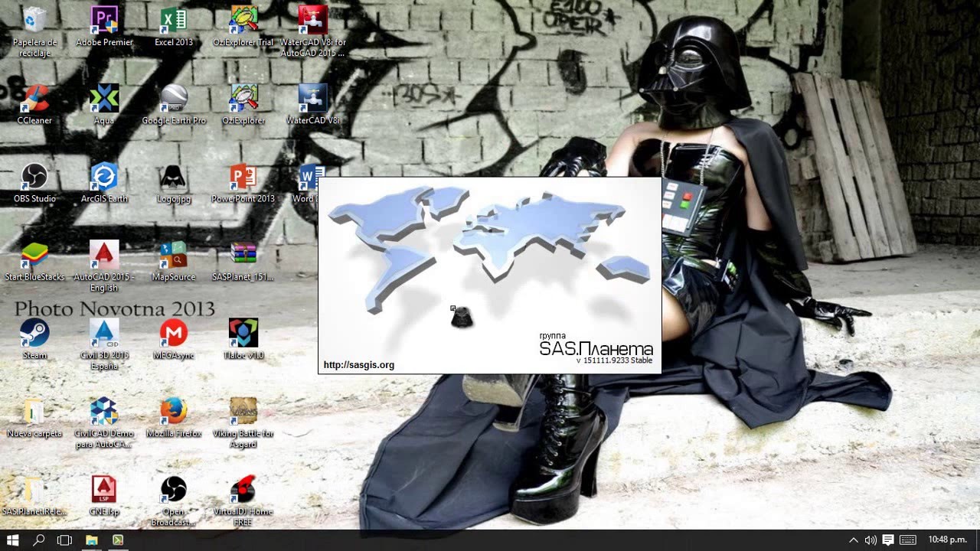Click the LSP file icon on desktop

pos(104,495)
